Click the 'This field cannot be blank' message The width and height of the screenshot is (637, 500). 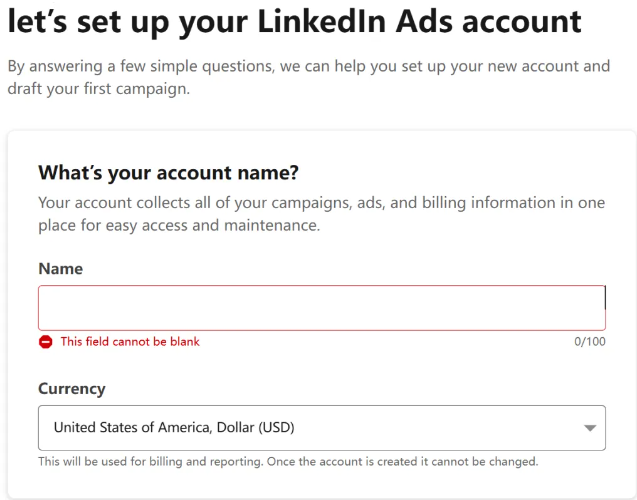(x=130, y=342)
